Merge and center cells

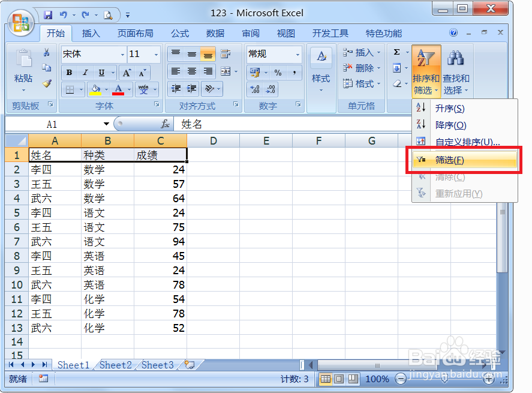click(226, 71)
